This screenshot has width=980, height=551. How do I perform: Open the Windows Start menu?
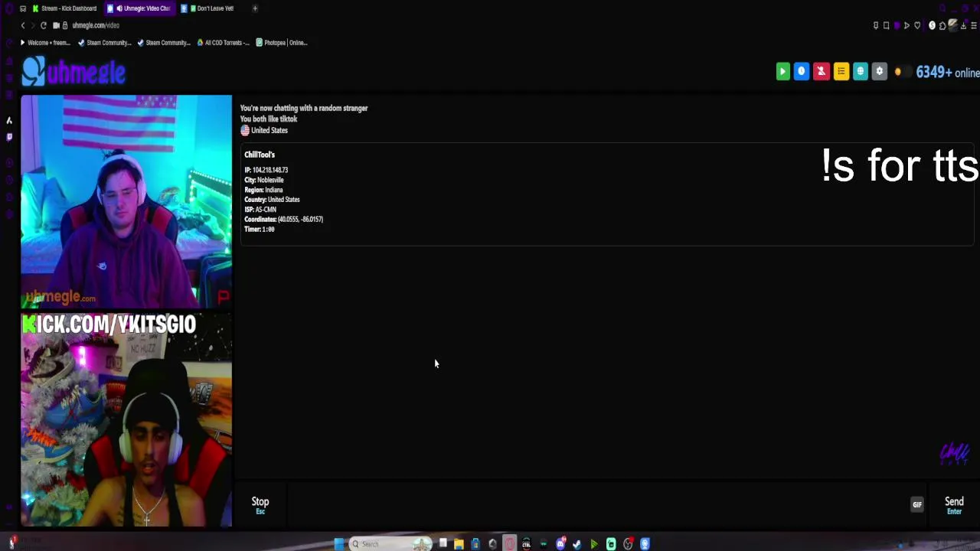point(339,544)
